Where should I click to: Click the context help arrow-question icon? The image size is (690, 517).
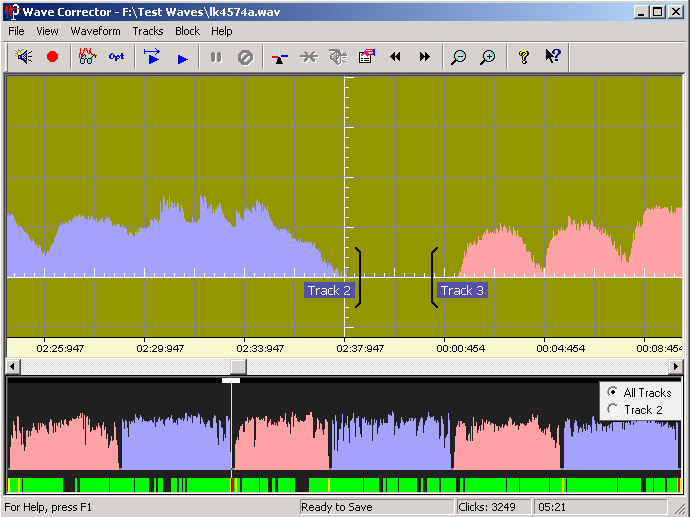pyautogui.click(x=552, y=57)
